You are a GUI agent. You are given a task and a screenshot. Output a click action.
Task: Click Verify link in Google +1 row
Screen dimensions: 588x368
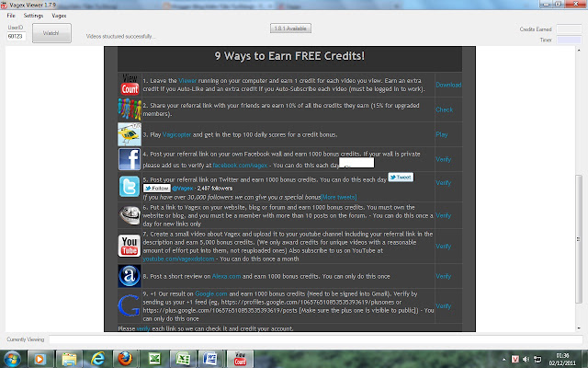pos(443,305)
